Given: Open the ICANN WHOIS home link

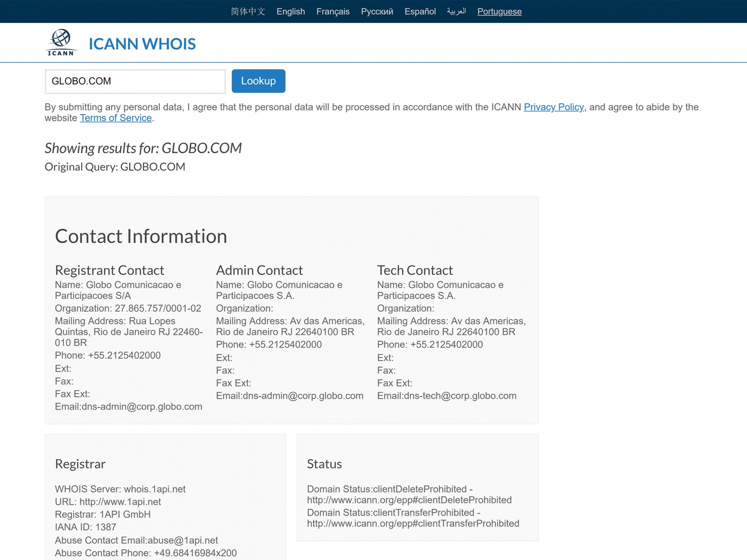Looking at the screenshot, I should point(142,44).
